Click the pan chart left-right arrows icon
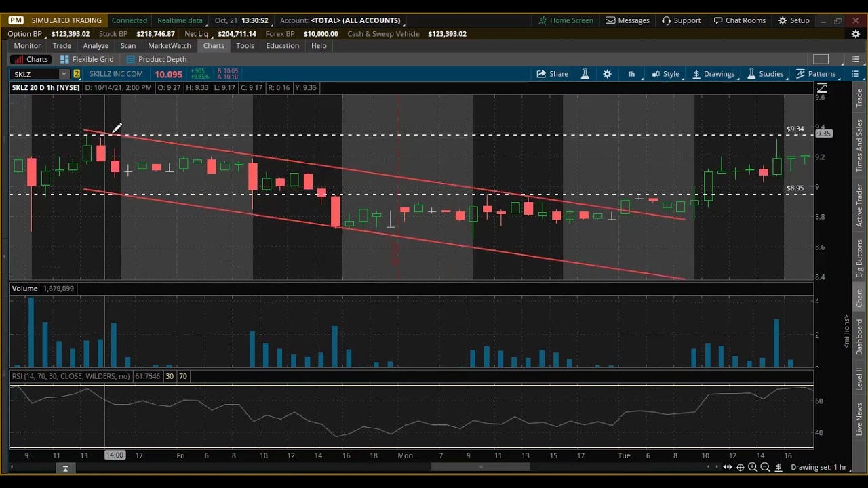Image resolution: width=868 pixels, height=488 pixels. pyautogui.click(x=728, y=467)
